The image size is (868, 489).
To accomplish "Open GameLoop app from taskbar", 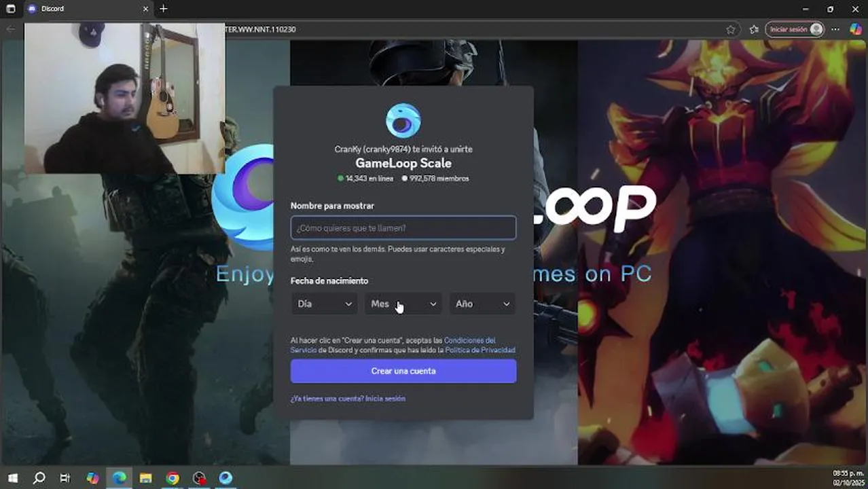I will [x=225, y=478].
